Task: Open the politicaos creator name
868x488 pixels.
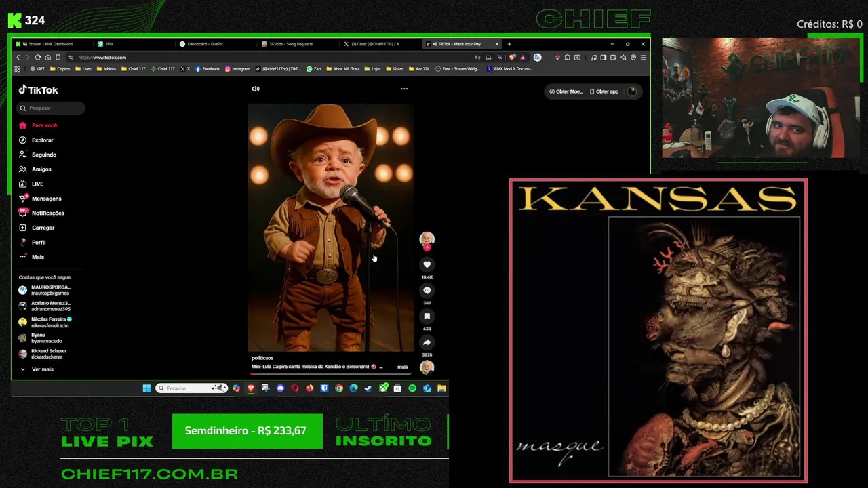Action: coord(262,358)
